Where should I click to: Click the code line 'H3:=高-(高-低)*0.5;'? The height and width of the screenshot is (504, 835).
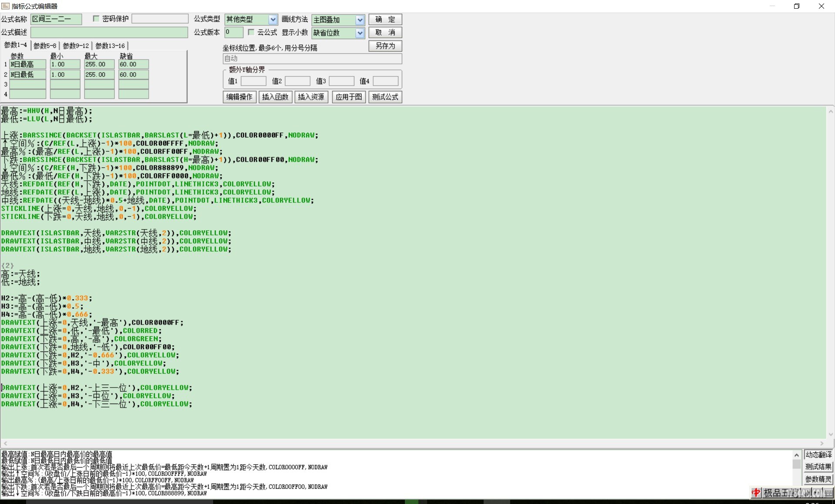[x=42, y=306]
